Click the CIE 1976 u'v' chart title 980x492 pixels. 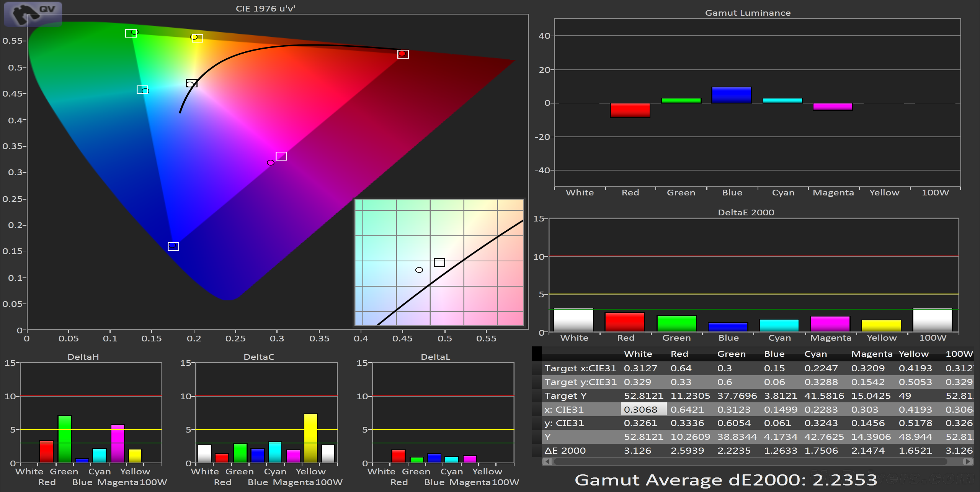pos(265,8)
